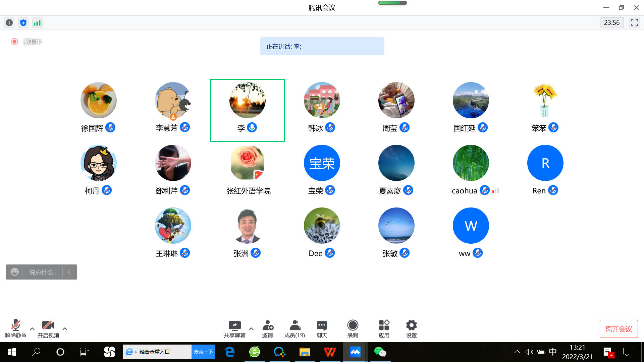
Task: Open Microsoft Edge from the taskbar
Action: pyautogui.click(x=230, y=352)
